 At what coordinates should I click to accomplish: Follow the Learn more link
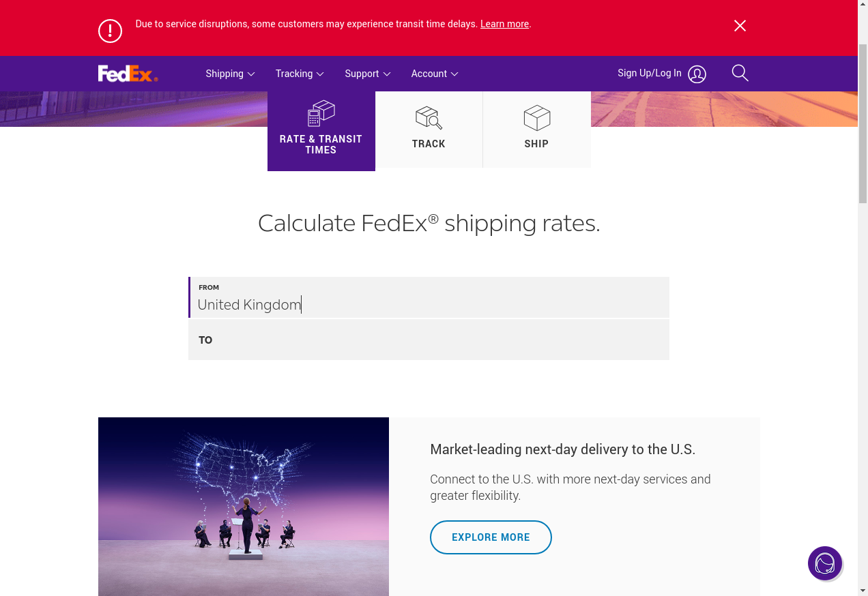point(504,24)
